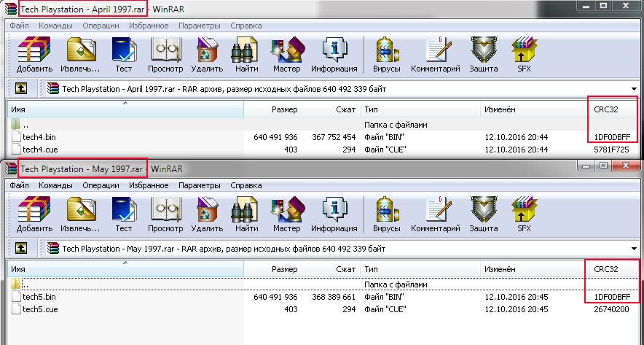Screen dimensions: 644x345
Task: Click Защита icon in April 1997 window
Action: (484, 50)
